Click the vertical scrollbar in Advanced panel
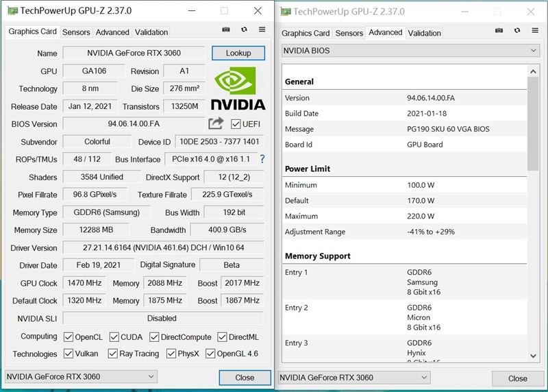The width and height of the screenshot is (548, 392). point(534,206)
